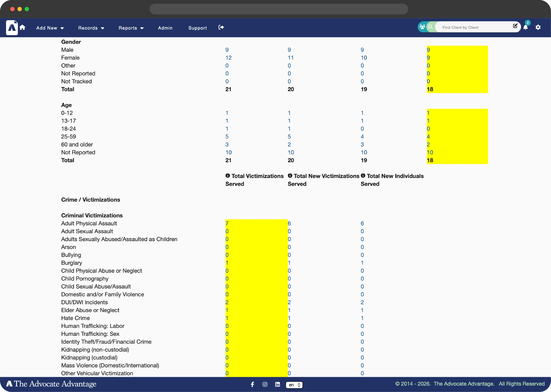Screen dimensions: 551x392
Task: Change the language selector from en
Action: [294, 385]
